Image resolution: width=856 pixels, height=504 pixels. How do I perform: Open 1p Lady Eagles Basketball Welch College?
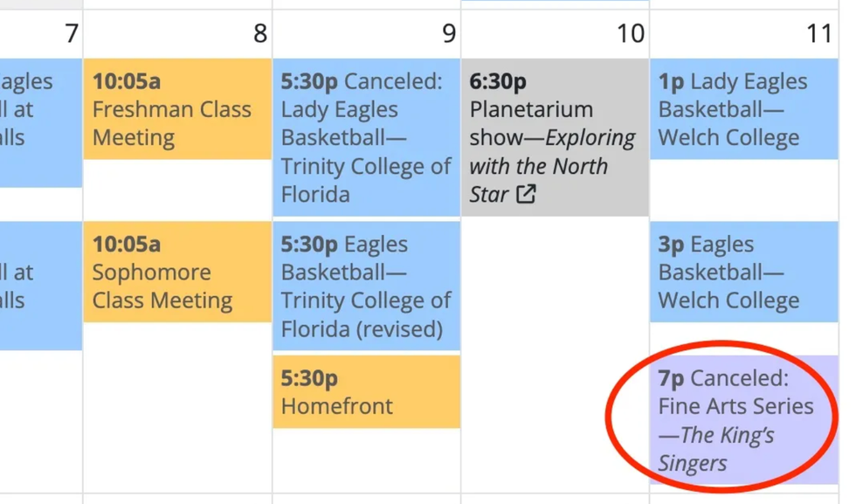point(743,109)
